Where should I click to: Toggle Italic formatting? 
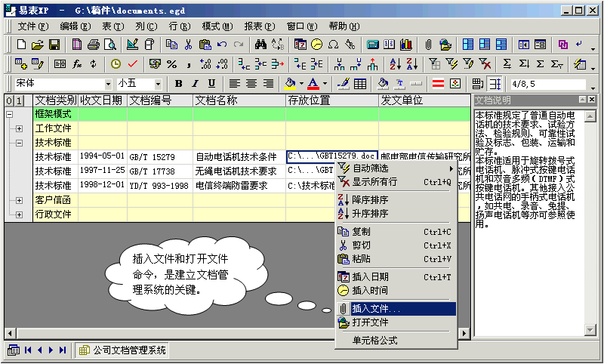195,84
